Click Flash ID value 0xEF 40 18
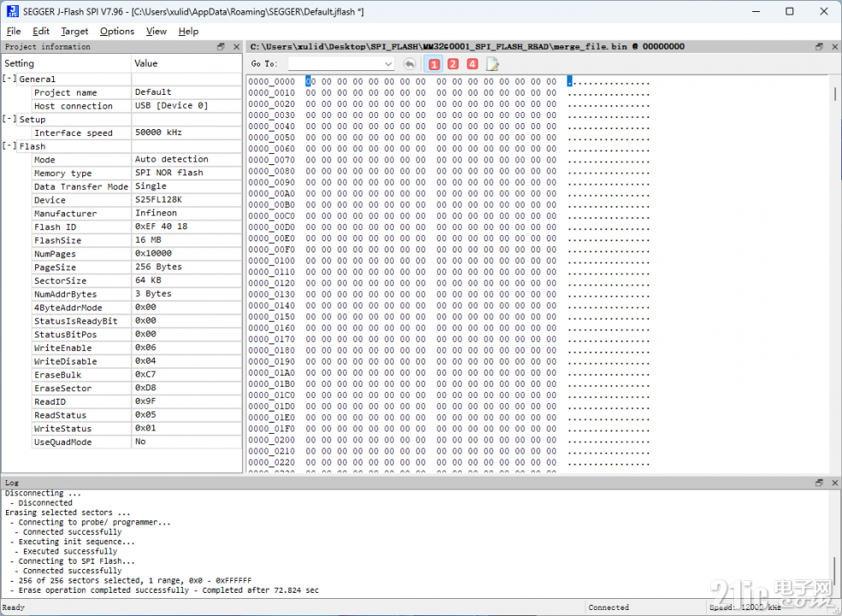 161,226
